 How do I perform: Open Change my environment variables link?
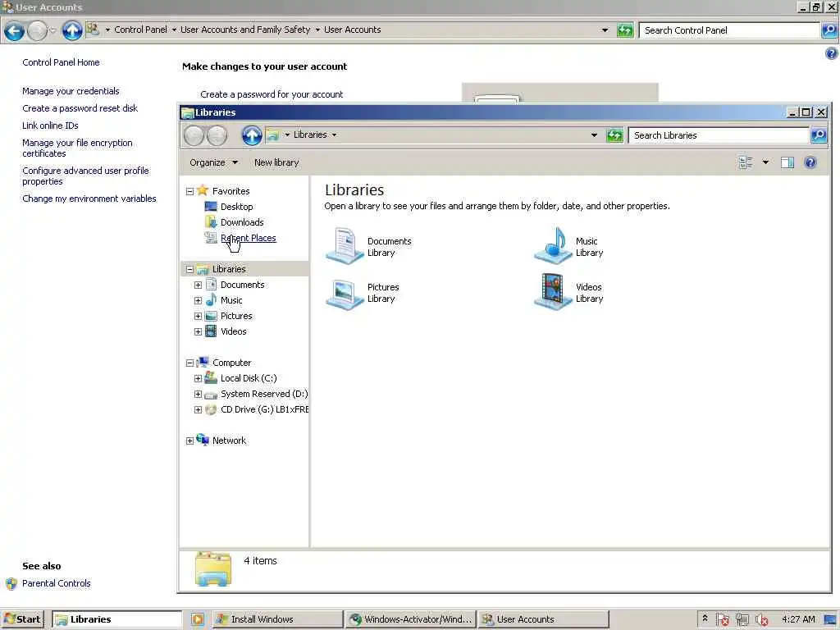(x=89, y=199)
